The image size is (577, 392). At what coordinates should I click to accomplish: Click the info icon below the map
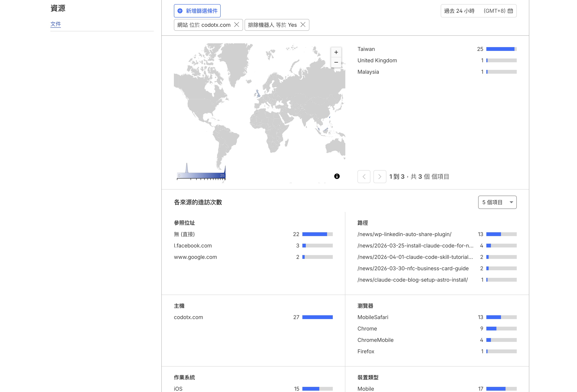[337, 176]
